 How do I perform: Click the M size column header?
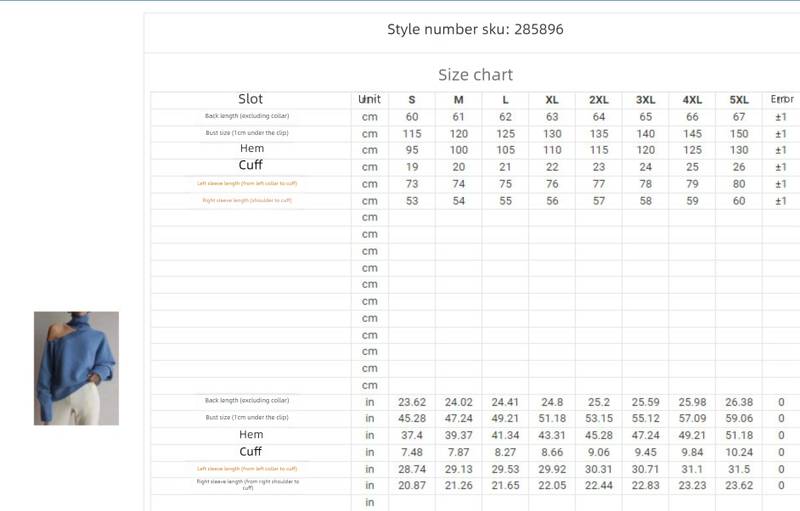[x=459, y=100]
